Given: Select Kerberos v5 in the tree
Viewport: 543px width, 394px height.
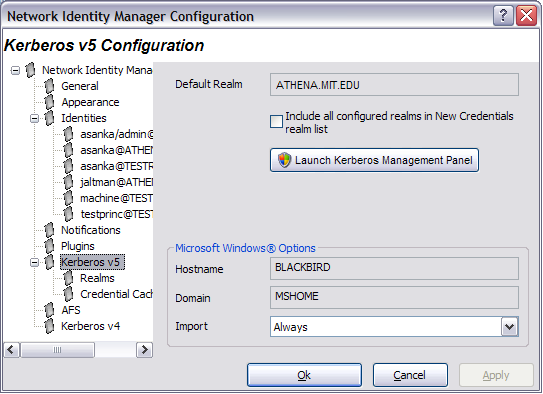Looking at the screenshot, I should (x=92, y=262).
